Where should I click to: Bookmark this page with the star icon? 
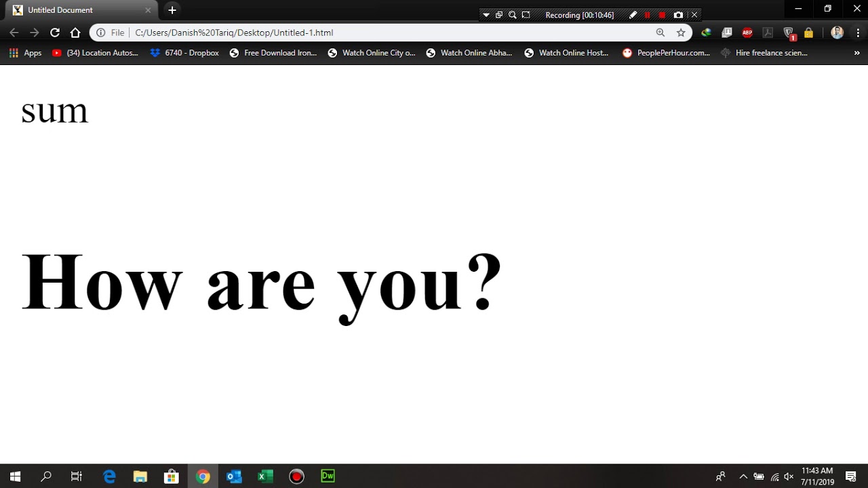pos(681,33)
